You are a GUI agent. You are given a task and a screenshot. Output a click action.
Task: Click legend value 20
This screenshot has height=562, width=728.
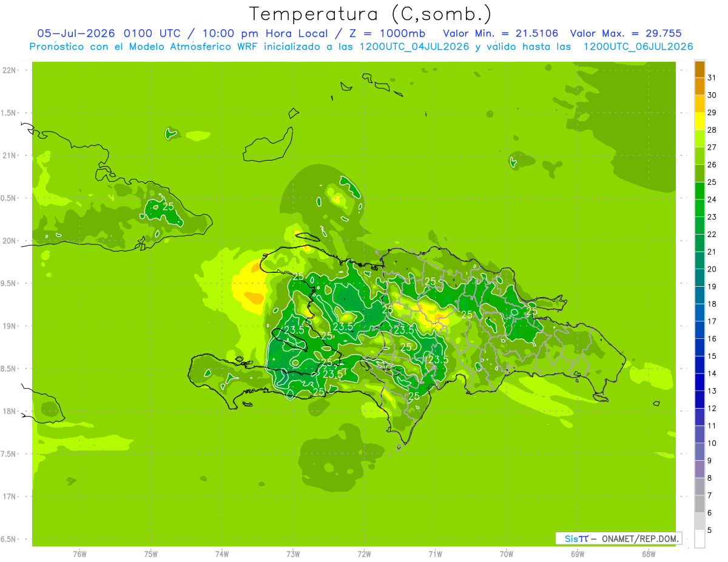click(712, 269)
